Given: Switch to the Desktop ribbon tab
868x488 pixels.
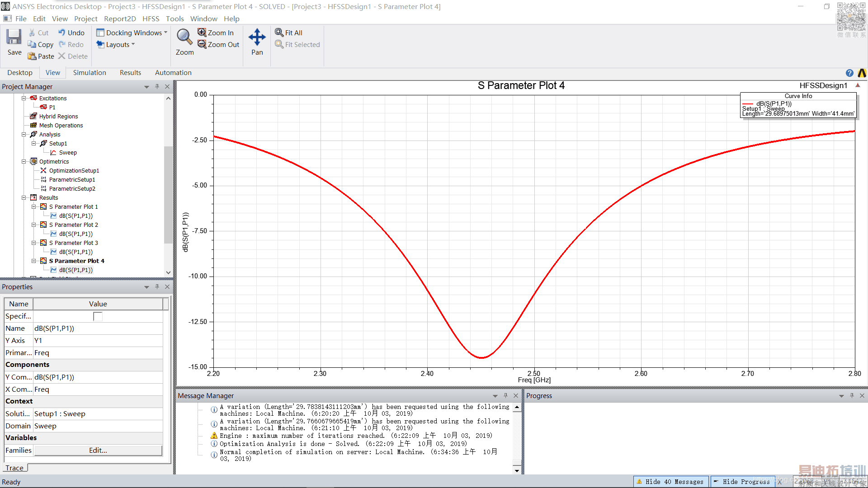Looking at the screenshot, I should tap(20, 73).
